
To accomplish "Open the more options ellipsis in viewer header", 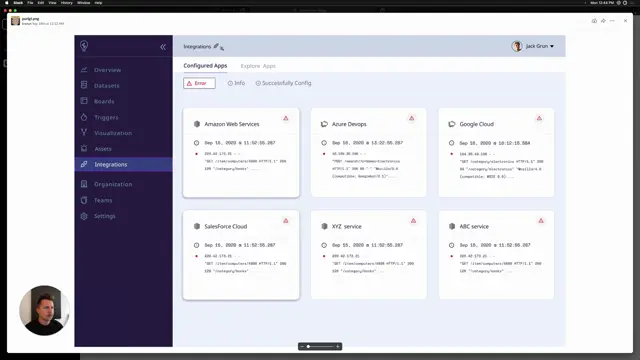I will [x=612, y=21].
